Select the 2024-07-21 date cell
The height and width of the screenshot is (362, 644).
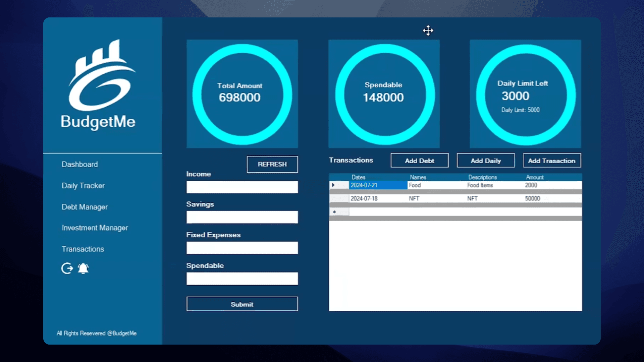click(x=378, y=185)
